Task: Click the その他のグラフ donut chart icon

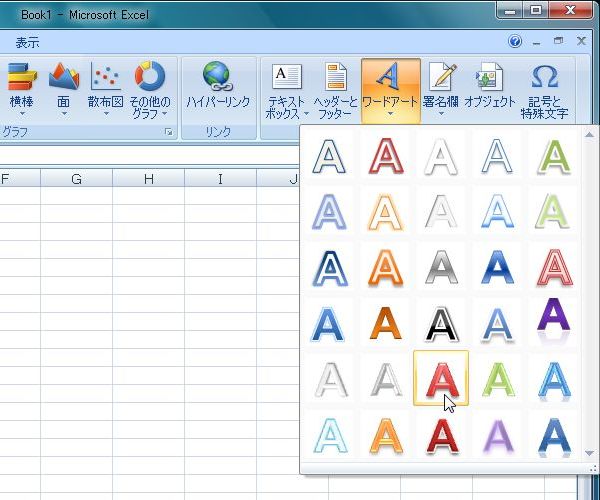Action: [150, 76]
